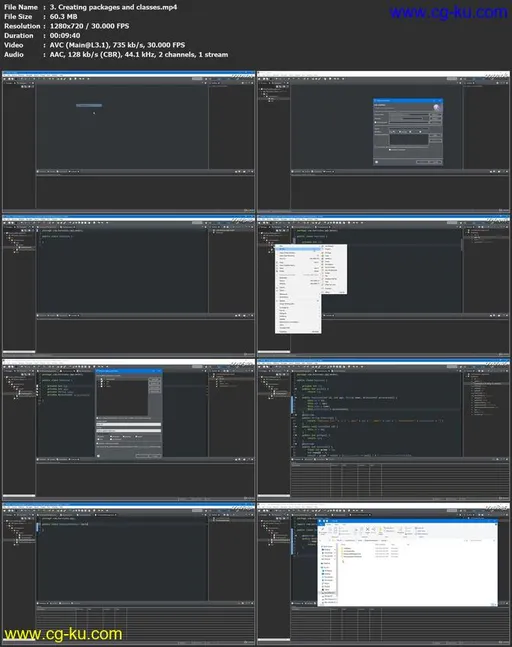Open the sixth frame with full class code
This screenshot has width=512, height=647.
tap(383, 430)
